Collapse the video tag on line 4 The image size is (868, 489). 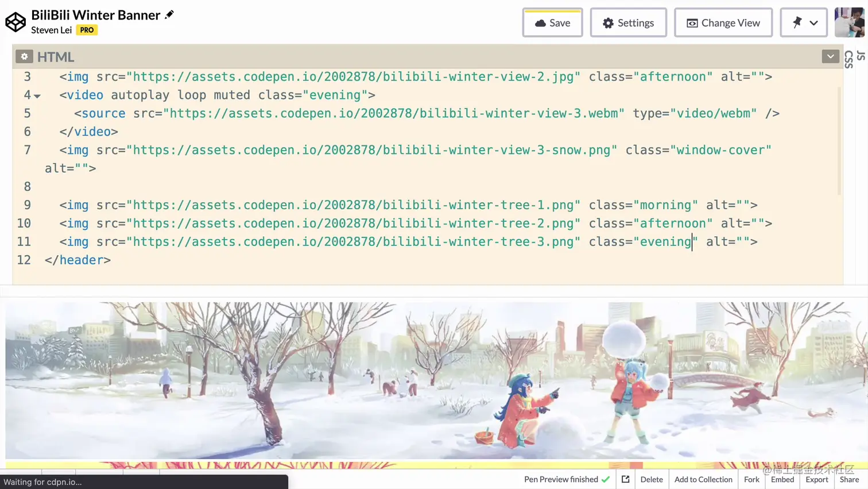tap(37, 96)
